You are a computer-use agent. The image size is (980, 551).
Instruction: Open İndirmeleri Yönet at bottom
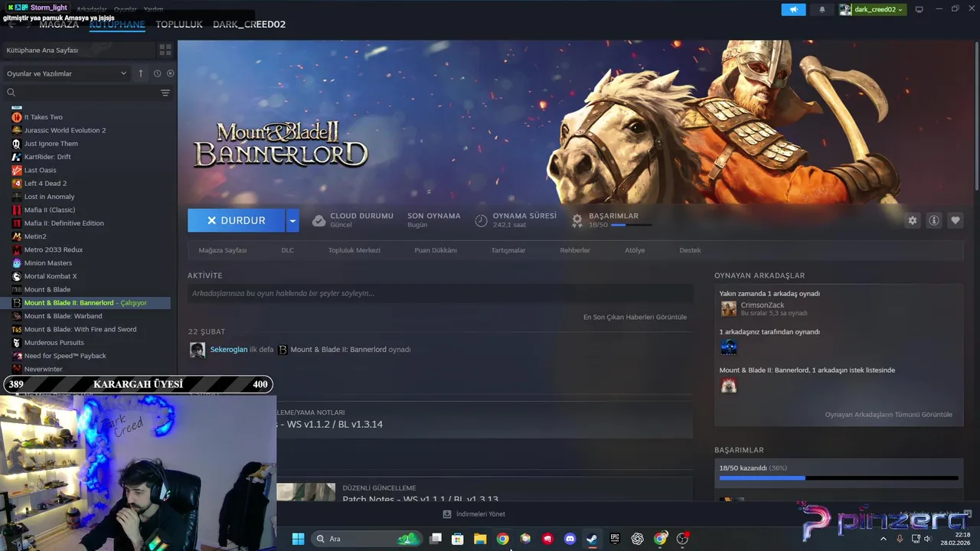(474, 514)
